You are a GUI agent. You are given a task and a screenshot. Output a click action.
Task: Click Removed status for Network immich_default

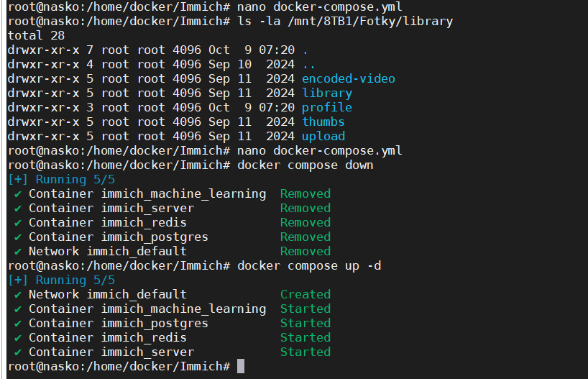(x=306, y=251)
